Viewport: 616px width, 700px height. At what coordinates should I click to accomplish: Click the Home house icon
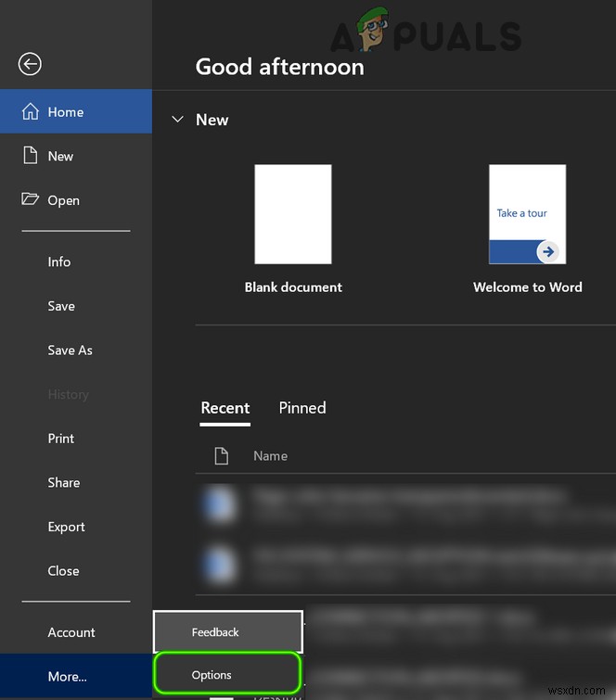(x=31, y=111)
